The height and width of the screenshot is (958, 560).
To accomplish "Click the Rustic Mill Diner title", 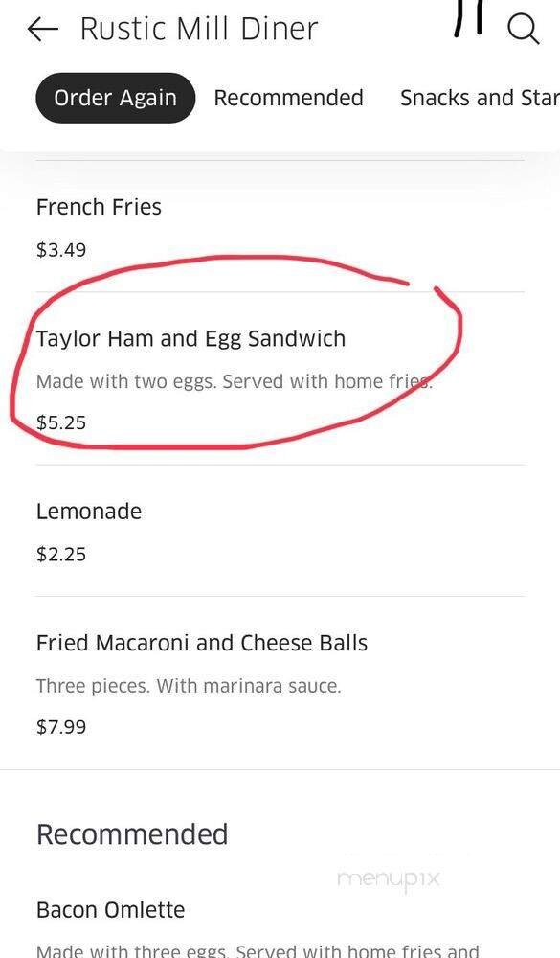I will click(198, 28).
